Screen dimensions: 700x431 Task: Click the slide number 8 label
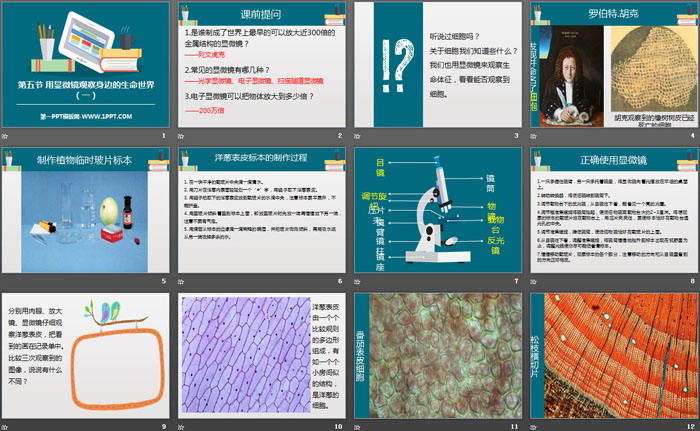[x=692, y=281]
